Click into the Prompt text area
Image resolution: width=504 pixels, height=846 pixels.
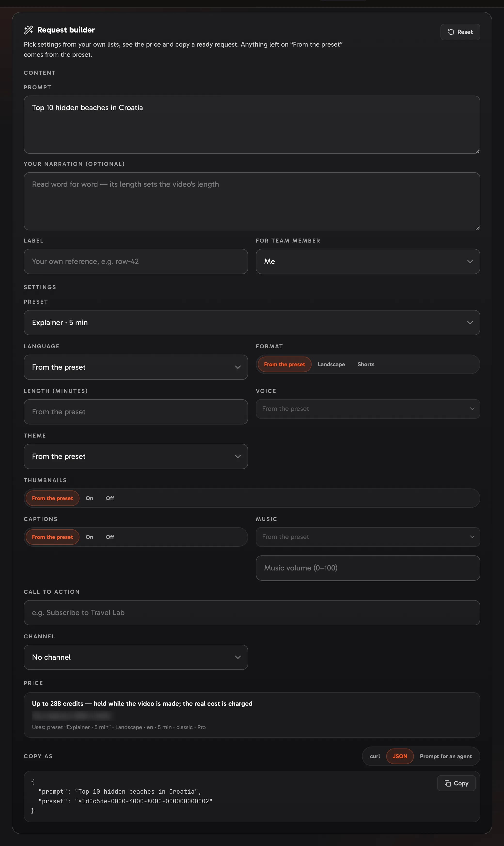coord(252,124)
